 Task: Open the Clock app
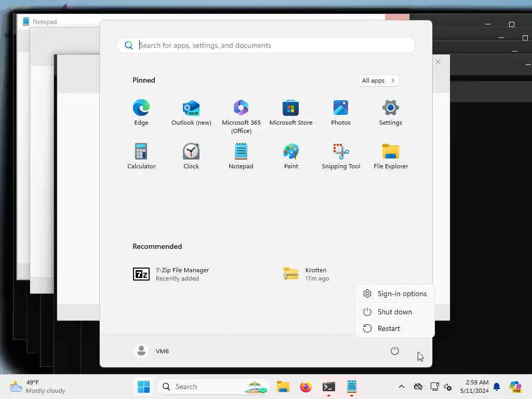click(x=191, y=156)
